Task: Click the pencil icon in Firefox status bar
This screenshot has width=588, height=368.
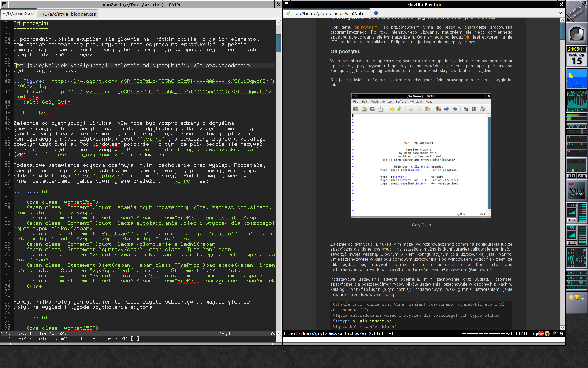Action: [555, 334]
